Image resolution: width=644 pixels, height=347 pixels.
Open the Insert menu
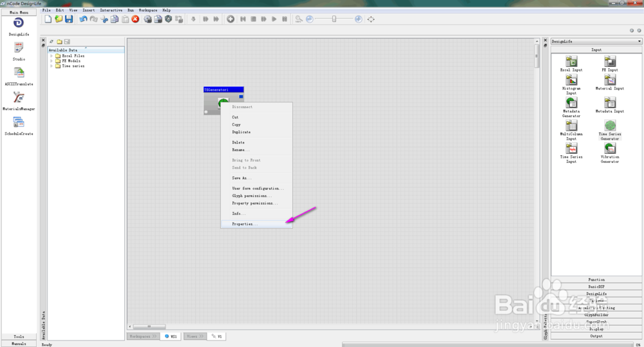[88, 10]
